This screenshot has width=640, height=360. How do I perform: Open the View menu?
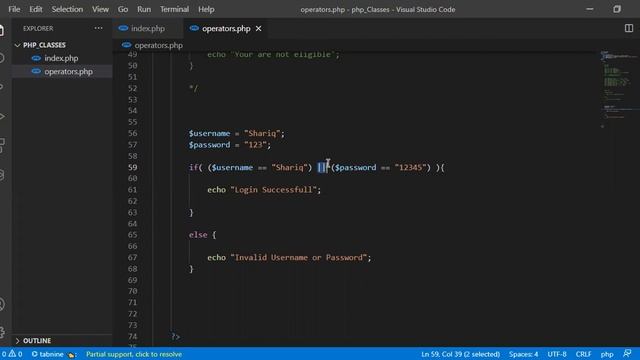[x=100, y=9]
